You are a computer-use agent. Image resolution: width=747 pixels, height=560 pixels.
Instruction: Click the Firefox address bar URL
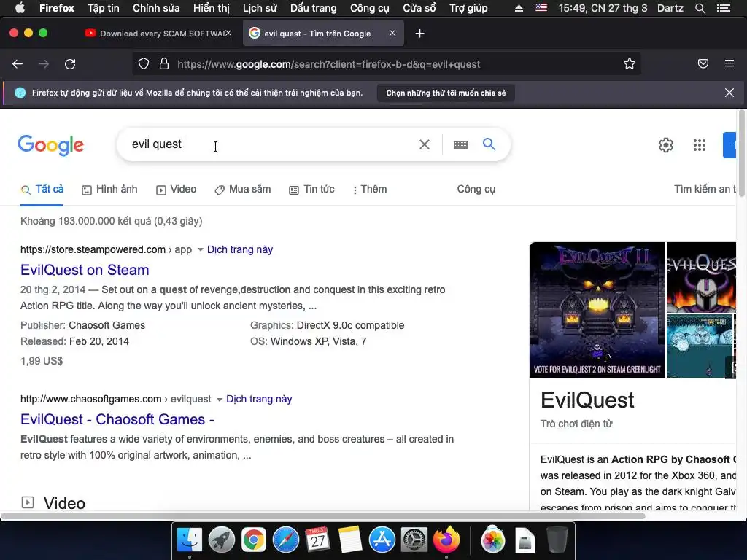point(329,64)
